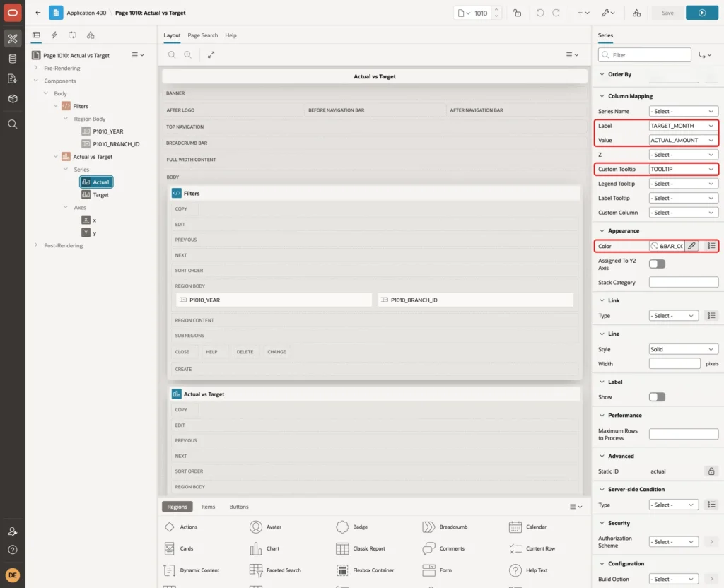Viewport: 724px width, 588px height.
Task: Click the page number 1010 field
Action: pyautogui.click(x=481, y=13)
